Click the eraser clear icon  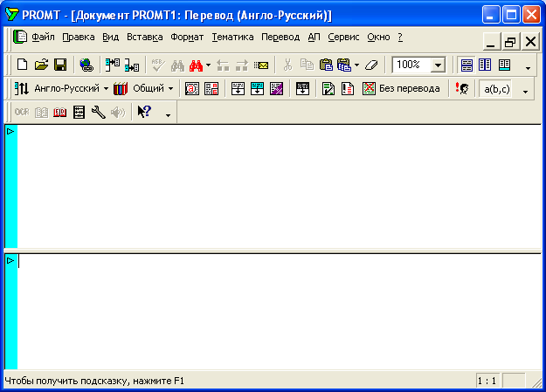(371, 65)
